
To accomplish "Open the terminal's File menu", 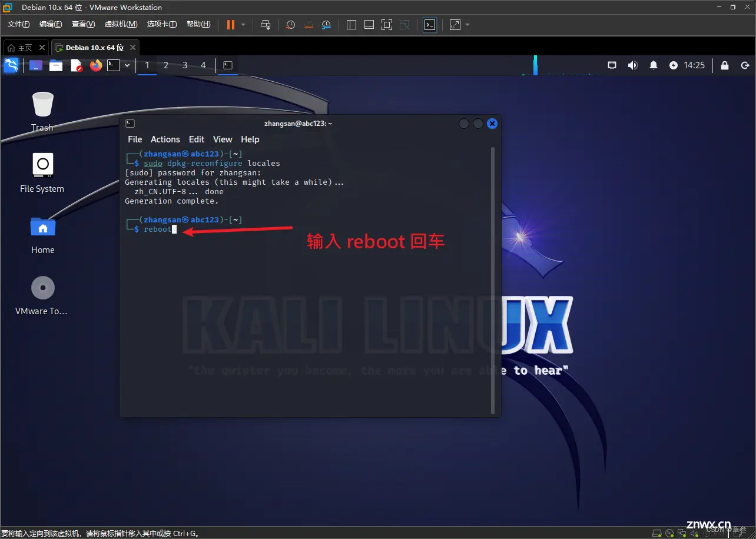I will pyautogui.click(x=135, y=139).
